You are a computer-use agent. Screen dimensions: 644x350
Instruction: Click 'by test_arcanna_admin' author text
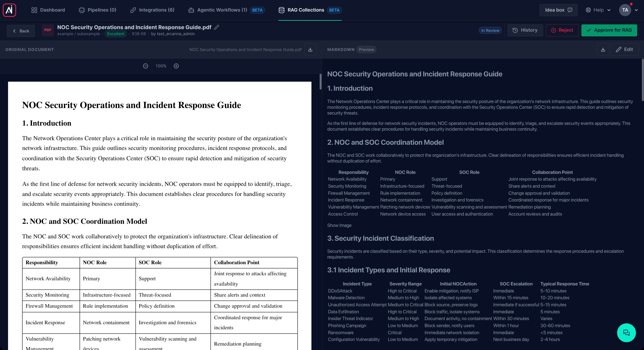[173, 34]
